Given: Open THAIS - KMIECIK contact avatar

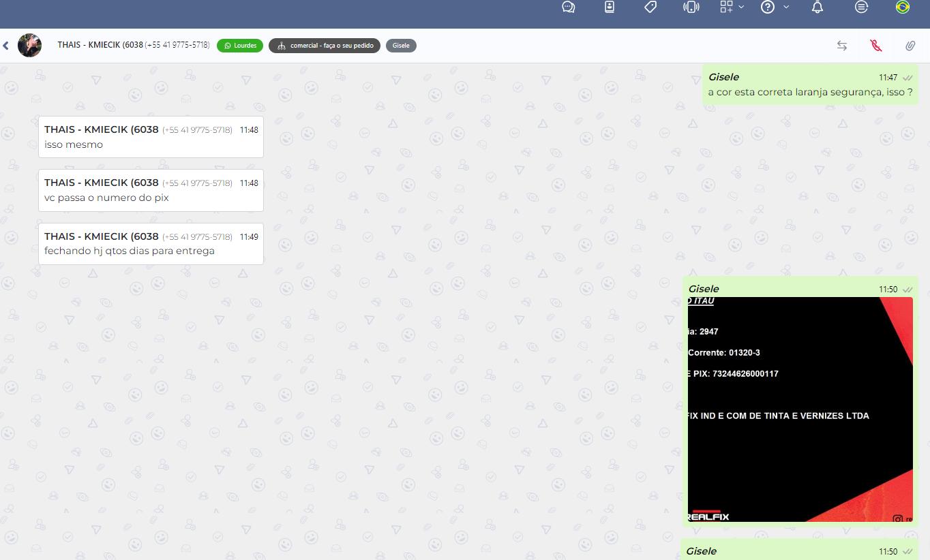Looking at the screenshot, I should click(x=29, y=46).
